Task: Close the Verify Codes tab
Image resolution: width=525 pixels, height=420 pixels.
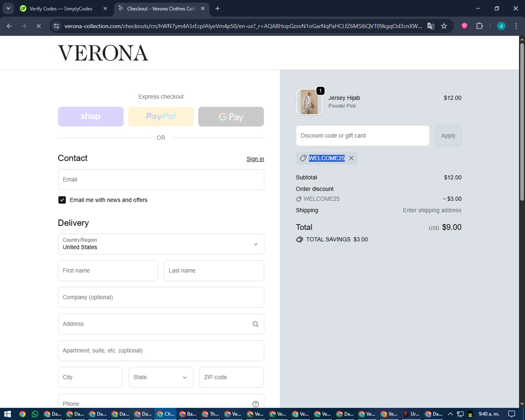Action: point(105,8)
